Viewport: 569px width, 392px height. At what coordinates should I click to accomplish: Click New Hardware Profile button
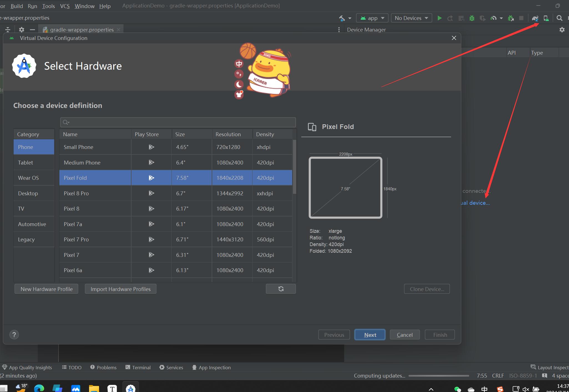click(46, 289)
